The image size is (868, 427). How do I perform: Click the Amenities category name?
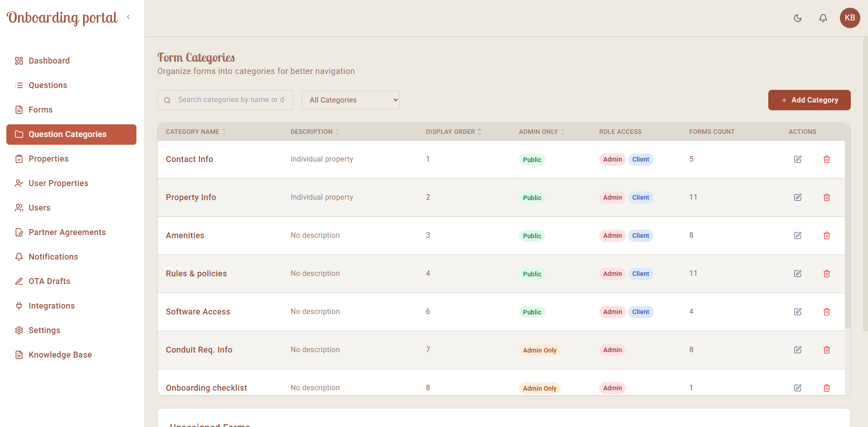coord(185,236)
